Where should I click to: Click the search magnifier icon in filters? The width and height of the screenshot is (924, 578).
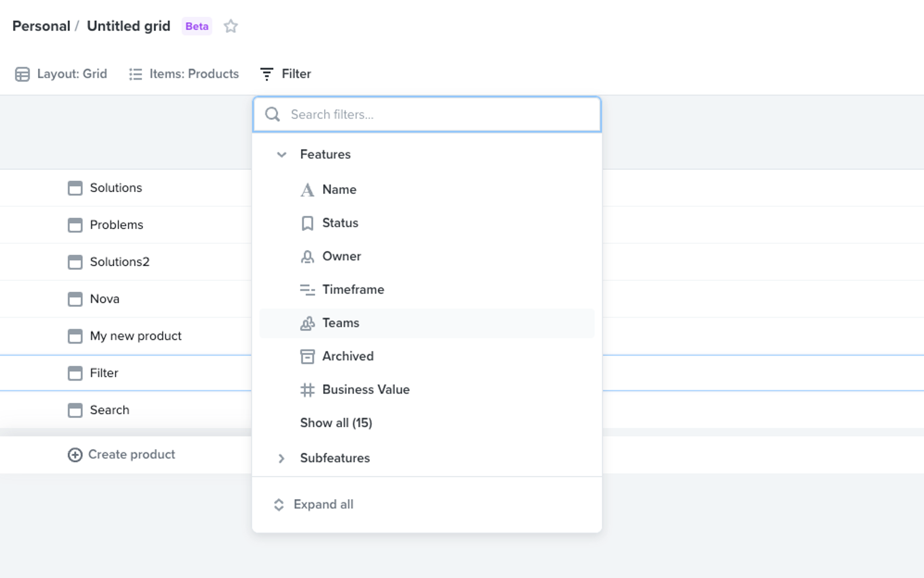[272, 114]
